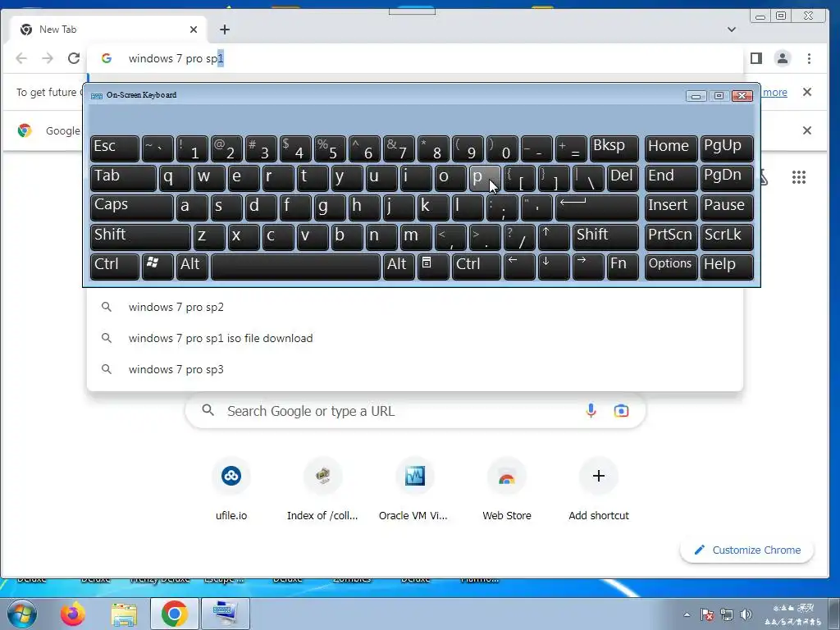
Task: Show hidden system tray icons
Action: 687,615
